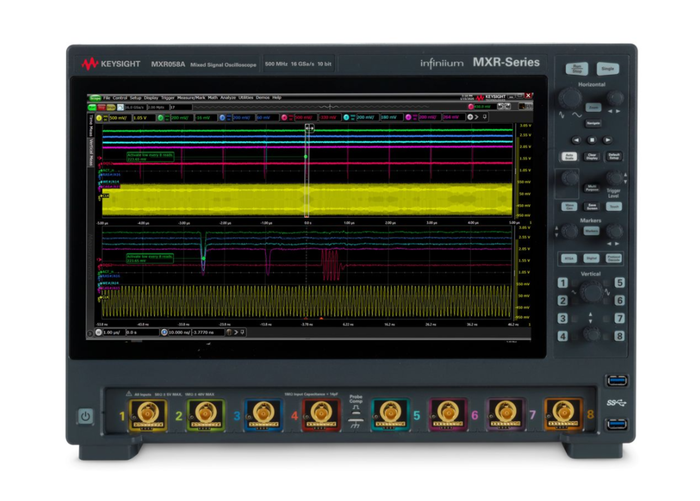The height and width of the screenshot is (501, 700).
Task: Click the navigate stop square key
Action: (592, 140)
